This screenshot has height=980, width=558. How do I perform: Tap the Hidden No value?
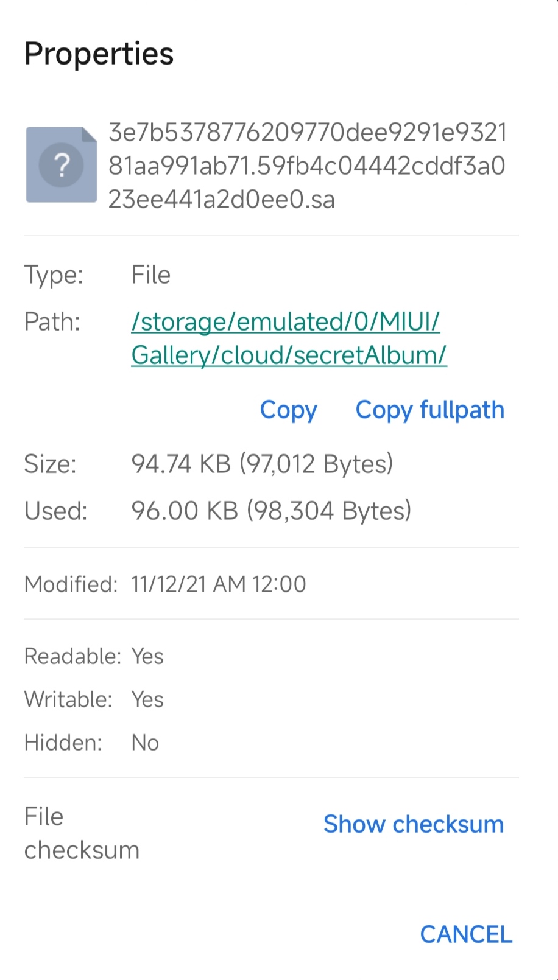click(145, 743)
